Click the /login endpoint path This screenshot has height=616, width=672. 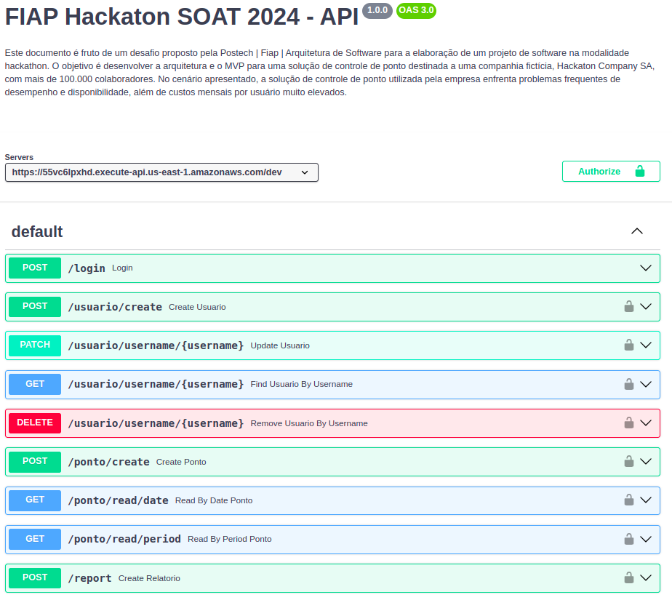pos(87,268)
